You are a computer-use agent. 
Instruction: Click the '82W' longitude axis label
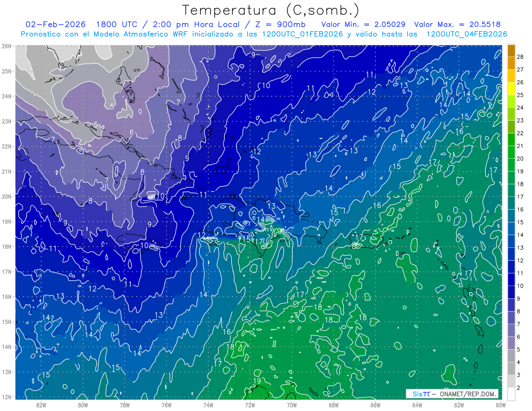41,404
